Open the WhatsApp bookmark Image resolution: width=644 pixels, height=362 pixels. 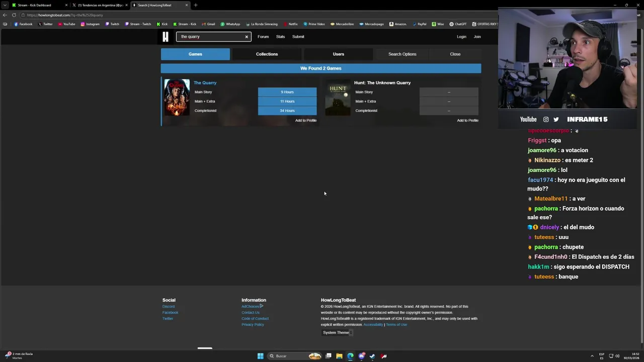coord(230,24)
